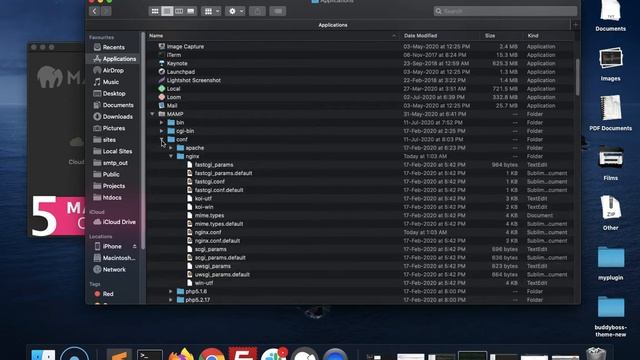640x360 pixels.
Task: Sort by Name column header
Action: pos(273,36)
